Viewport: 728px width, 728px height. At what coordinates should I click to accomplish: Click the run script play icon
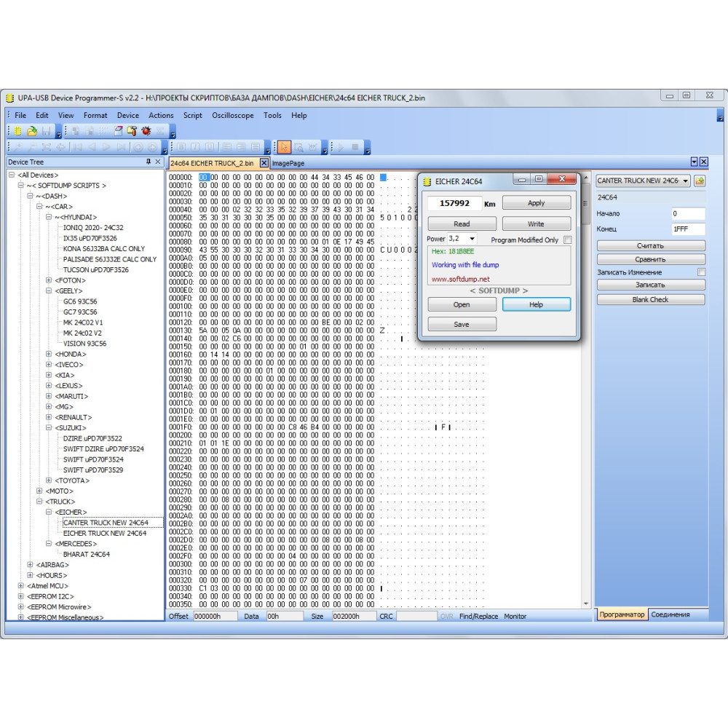tap(341, 148)
